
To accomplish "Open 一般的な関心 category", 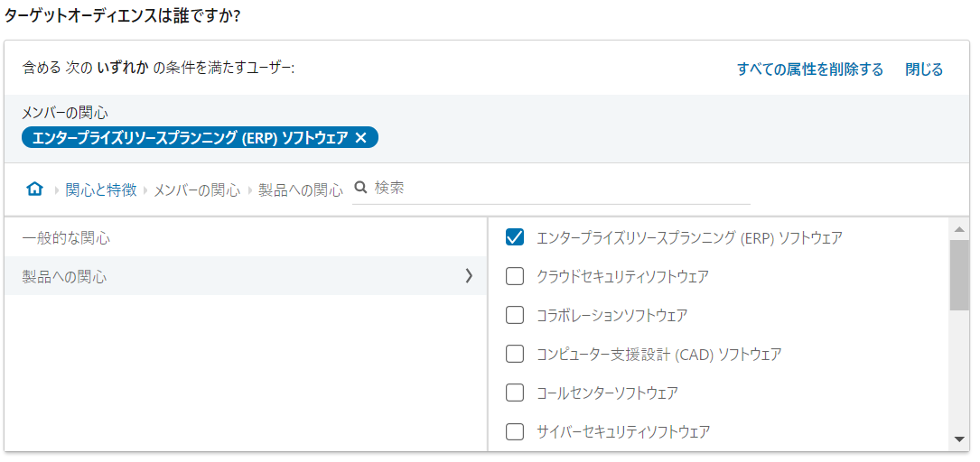I will coord(66,238).
